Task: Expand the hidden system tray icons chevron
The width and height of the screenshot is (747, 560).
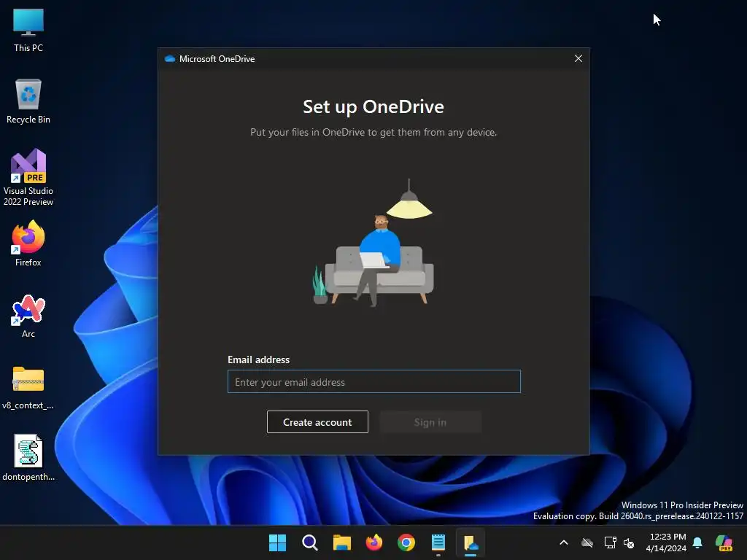Action: pos(564,542)
